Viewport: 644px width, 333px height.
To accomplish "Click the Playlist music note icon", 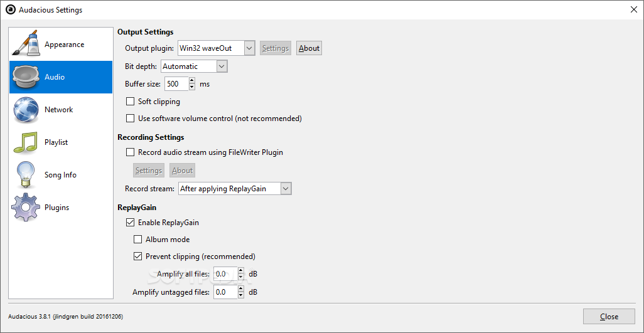I will (26, 142).
